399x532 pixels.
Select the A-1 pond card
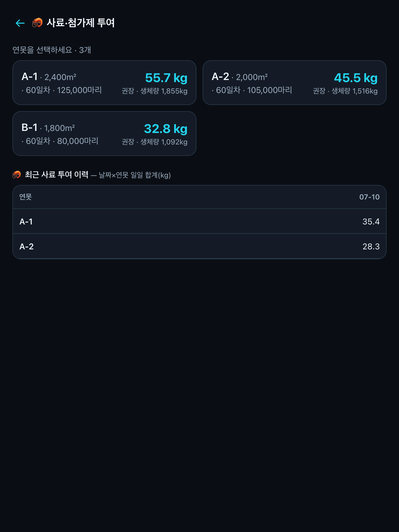point(104,83)
